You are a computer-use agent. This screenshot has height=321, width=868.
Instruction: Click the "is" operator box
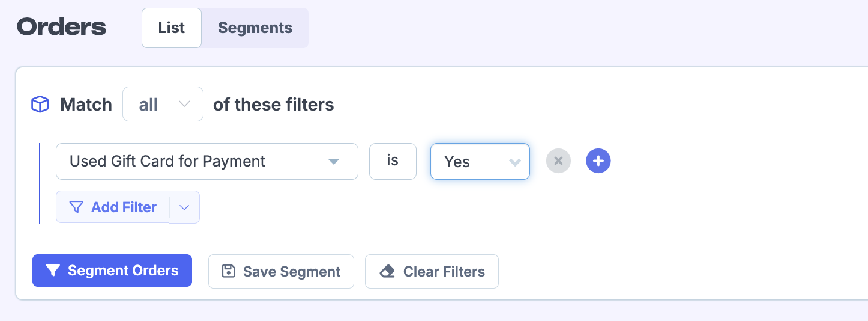393,161
